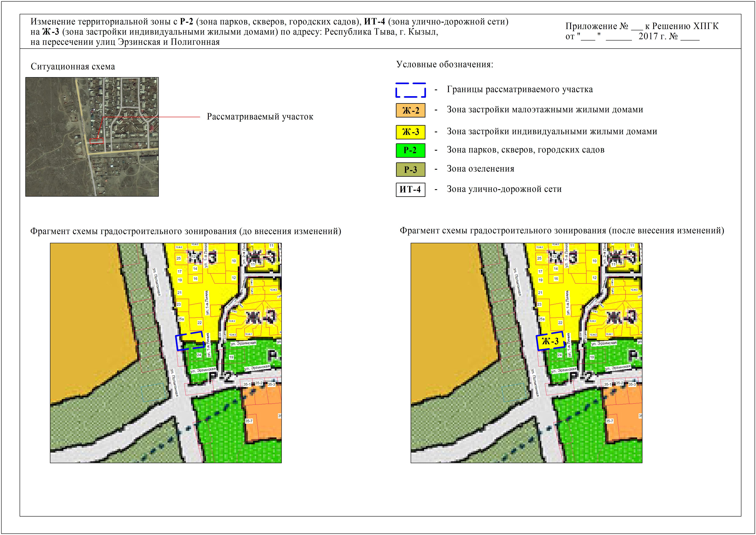Click lot number 24 on the after map
The height and width of the screenshot is (535, 756).
[x=560, y=355]
